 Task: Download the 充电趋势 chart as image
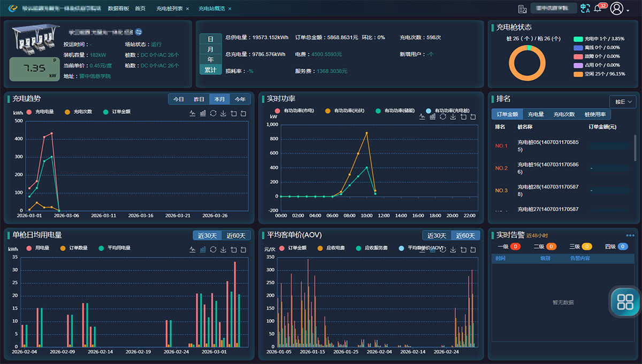pos(223,113)
